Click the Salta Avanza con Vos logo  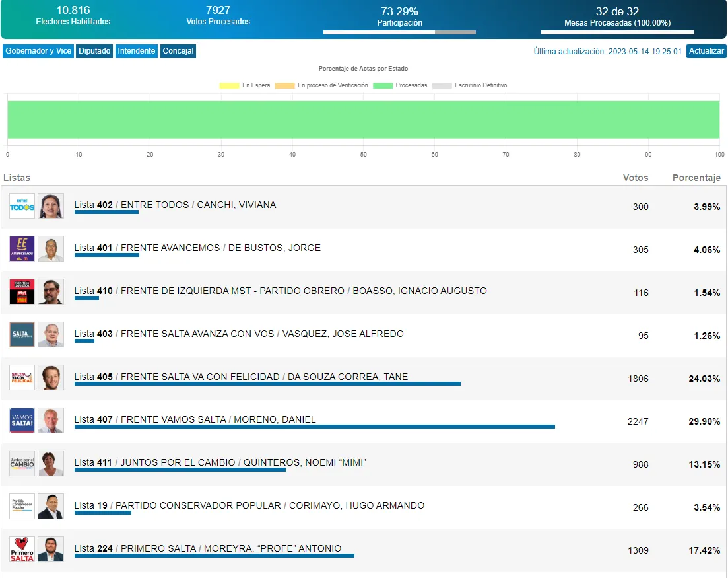click(x=22, y=335)
